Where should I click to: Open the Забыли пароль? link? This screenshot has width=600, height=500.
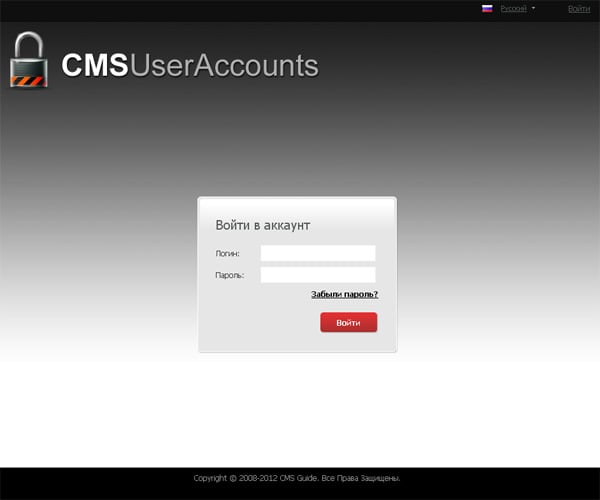344,295
